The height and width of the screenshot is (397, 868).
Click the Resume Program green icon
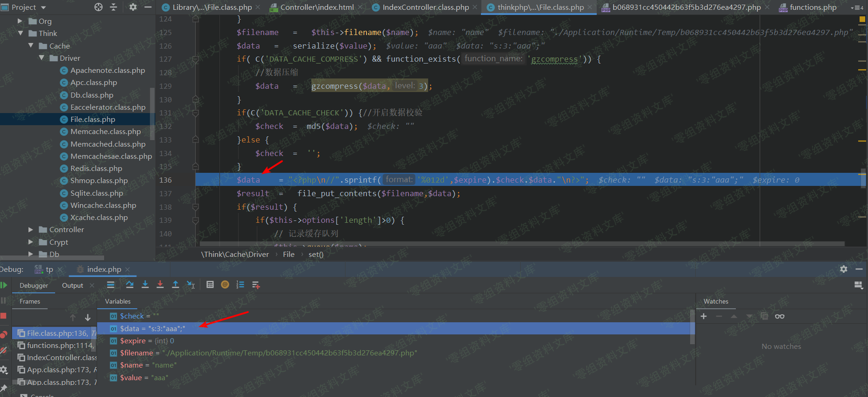[x=4, y=285]
